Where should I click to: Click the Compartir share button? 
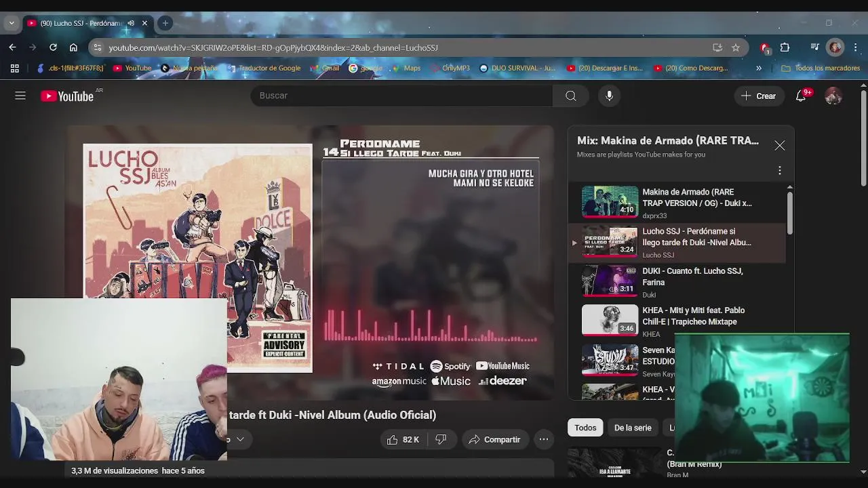495,439
